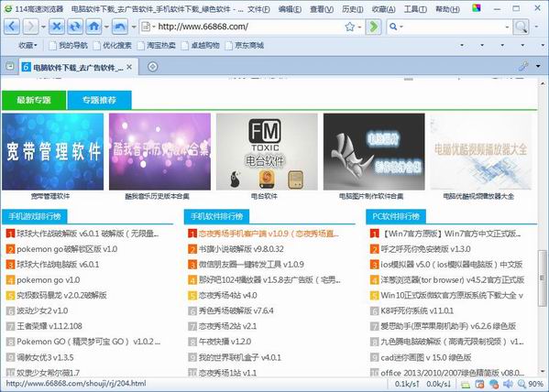Open the dropdown arrow next to undo button
This screenshot has width=549, height=392.
(134, 27)
